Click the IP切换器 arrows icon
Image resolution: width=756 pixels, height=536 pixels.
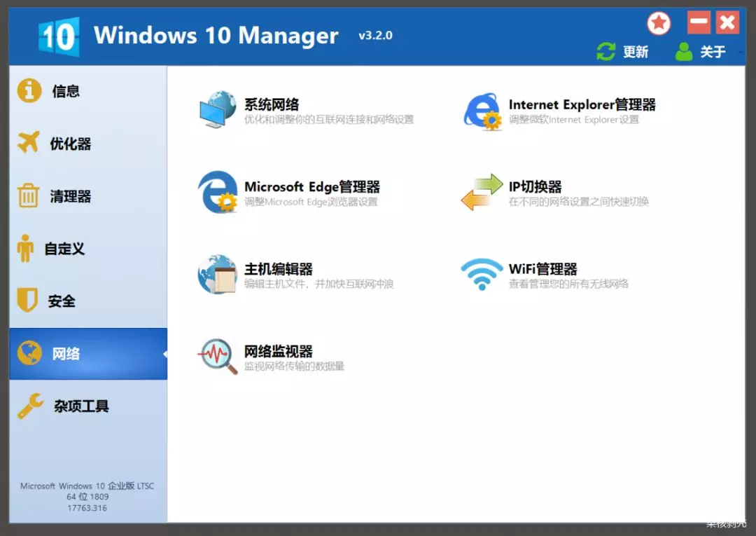(482, 192)
